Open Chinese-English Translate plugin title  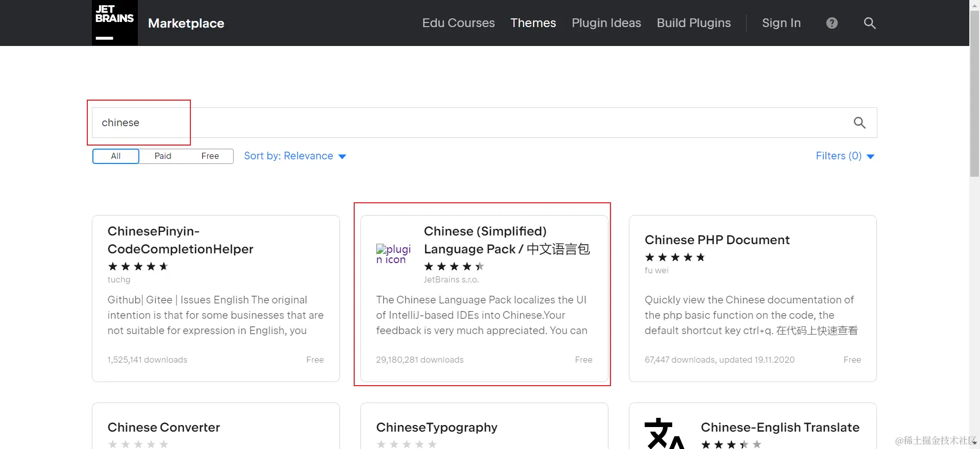coord(780,427)
